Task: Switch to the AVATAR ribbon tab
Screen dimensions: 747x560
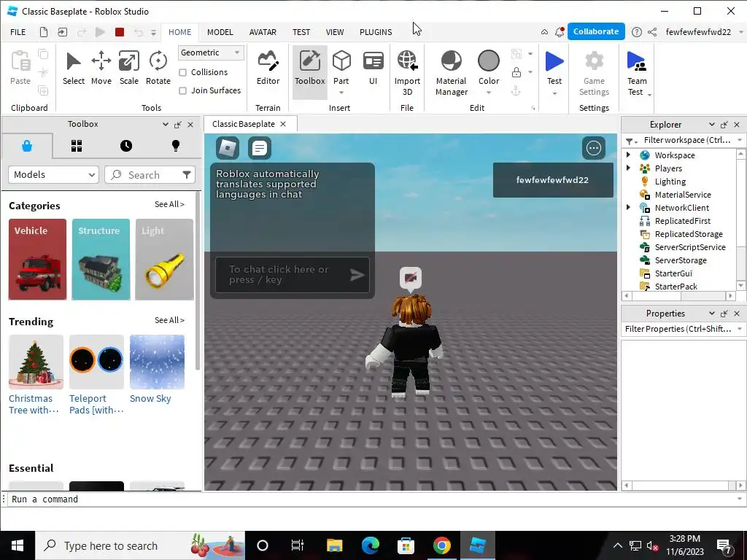Action: tap(263, 32)
